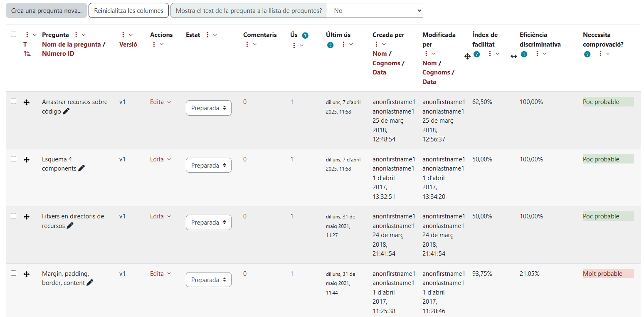Open question text display dropdown showing No
The width and height of the screenshot is (644, 317).
375,11
